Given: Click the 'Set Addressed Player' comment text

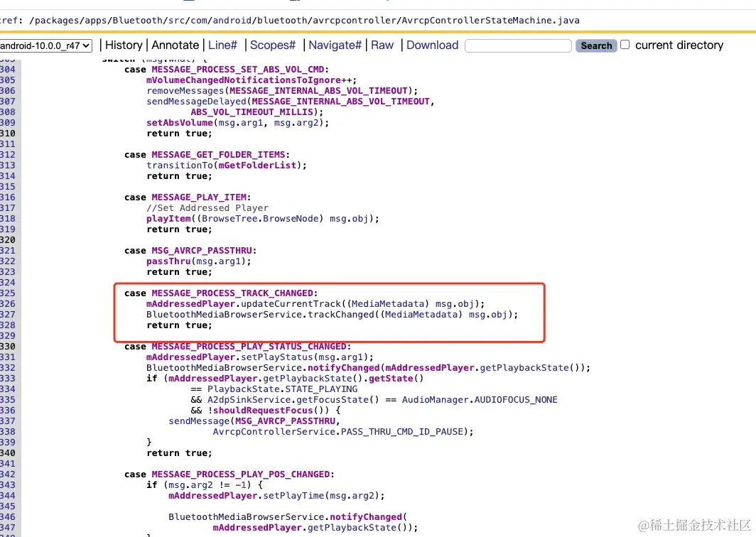Looking at the screenshot, I should tap(207, 207).
